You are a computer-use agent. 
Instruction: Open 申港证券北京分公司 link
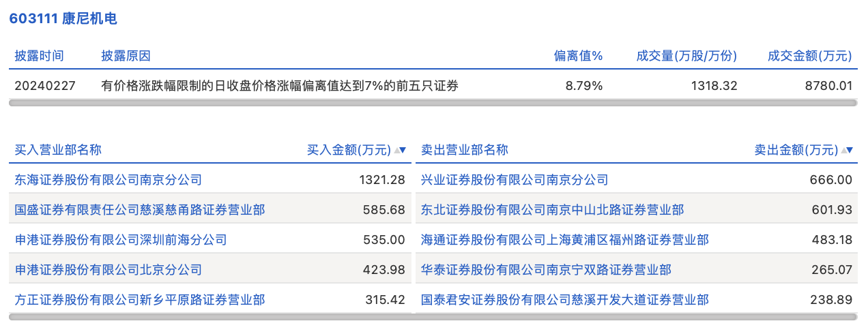[108, 270]
